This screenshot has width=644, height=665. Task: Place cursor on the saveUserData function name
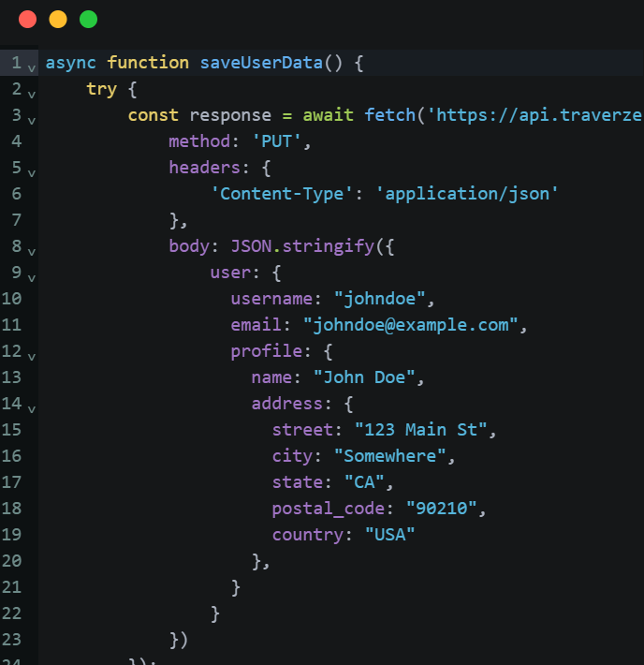[x=261, y=63]
